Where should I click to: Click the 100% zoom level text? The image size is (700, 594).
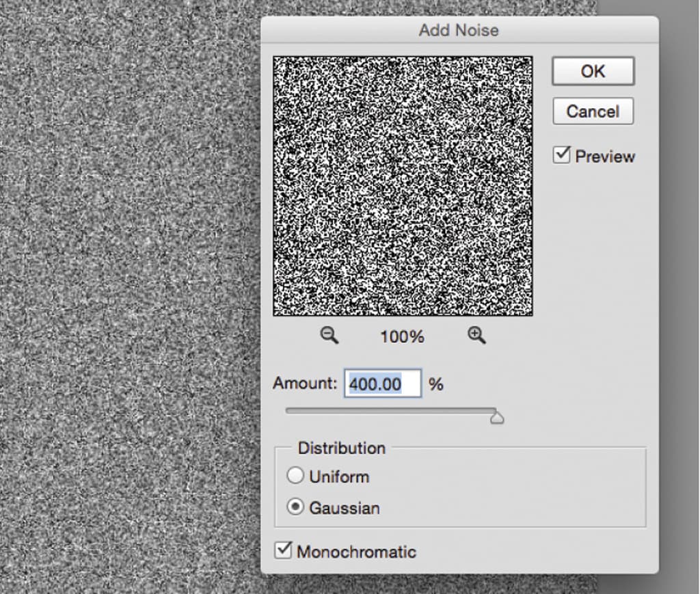[402, 336]
